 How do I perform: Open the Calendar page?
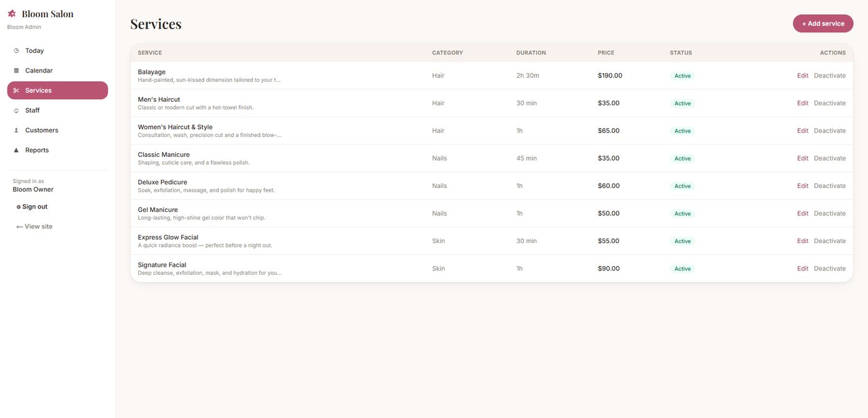58,71
